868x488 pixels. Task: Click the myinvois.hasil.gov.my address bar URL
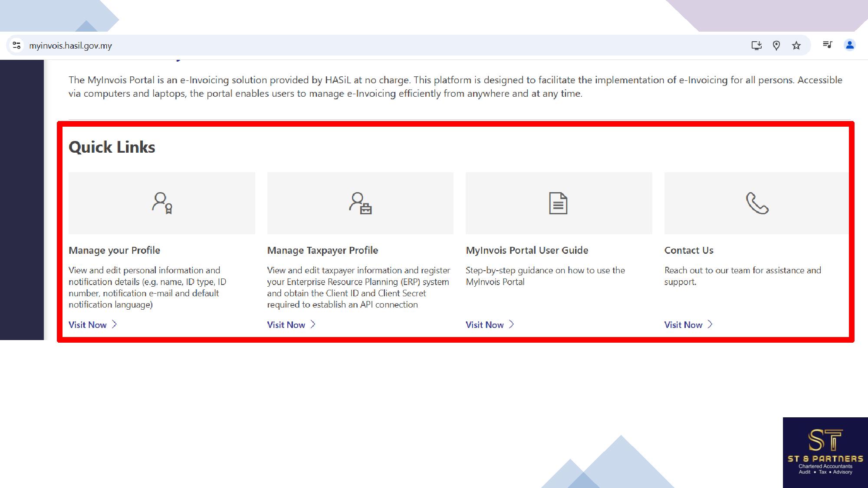pyautogui.click(x=70, y=46)
